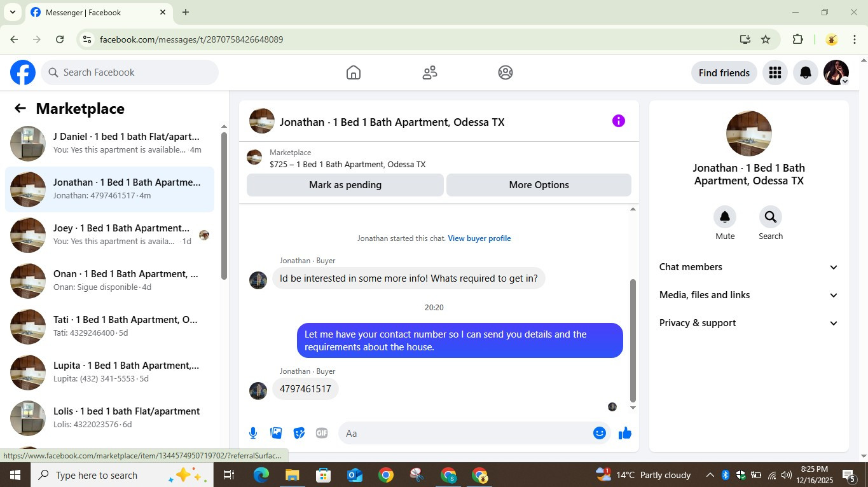
Task: Open the View buyer profile link
Action: (x=479, y=238)
